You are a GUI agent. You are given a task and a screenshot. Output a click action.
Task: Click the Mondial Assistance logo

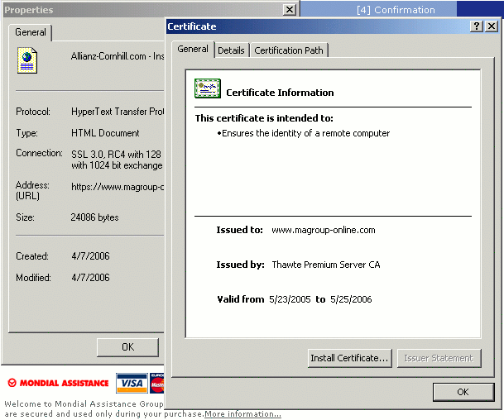(58, 383)
